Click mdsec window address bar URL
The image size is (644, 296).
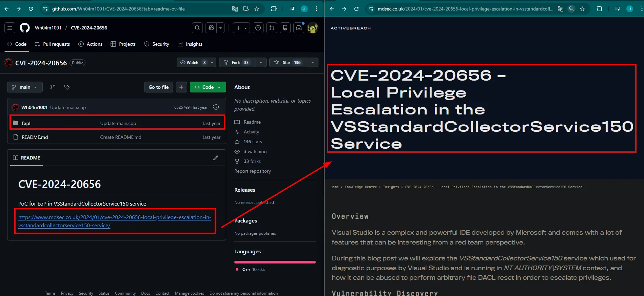[465, 9]
